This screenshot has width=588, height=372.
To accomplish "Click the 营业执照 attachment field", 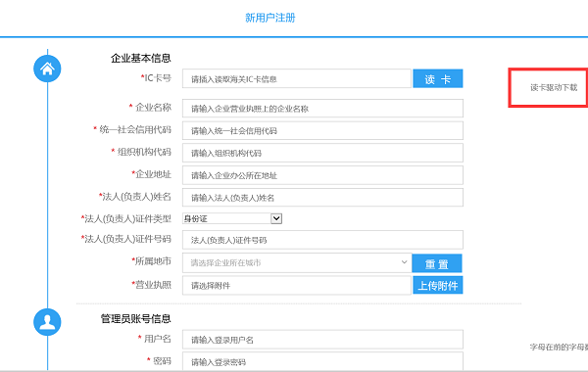I will coord(297,286).
